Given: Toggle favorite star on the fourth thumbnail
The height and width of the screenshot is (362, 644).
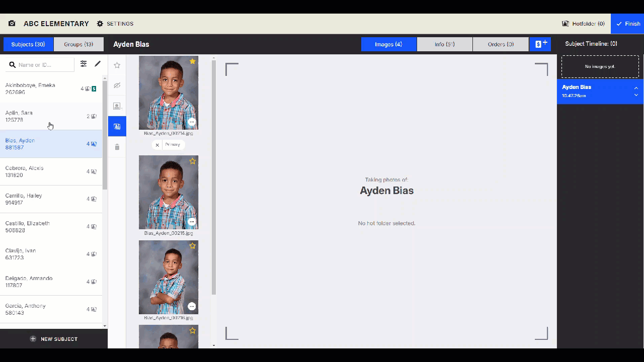Looking at the screenshot, I should click(x=192, y=331).
